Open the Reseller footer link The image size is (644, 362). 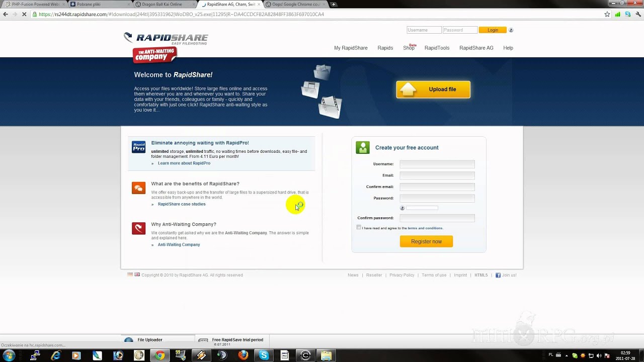(x=374, y=275)
